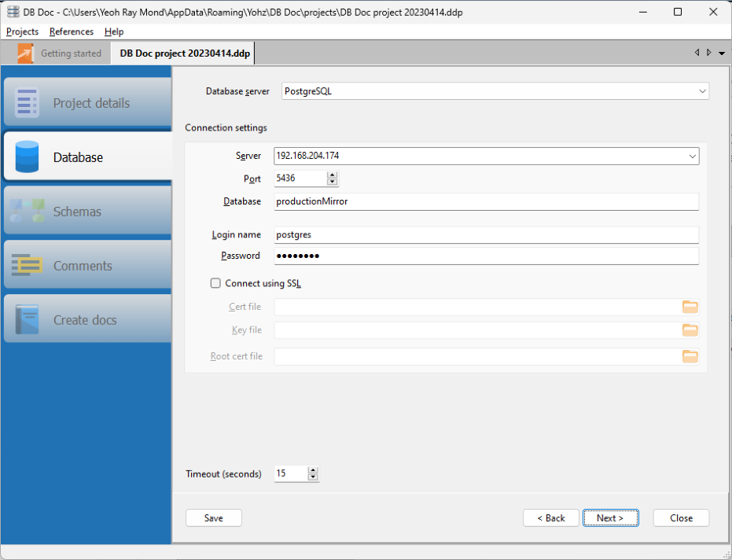Decrease Timeout seconds with down arrow

(313, 477)
